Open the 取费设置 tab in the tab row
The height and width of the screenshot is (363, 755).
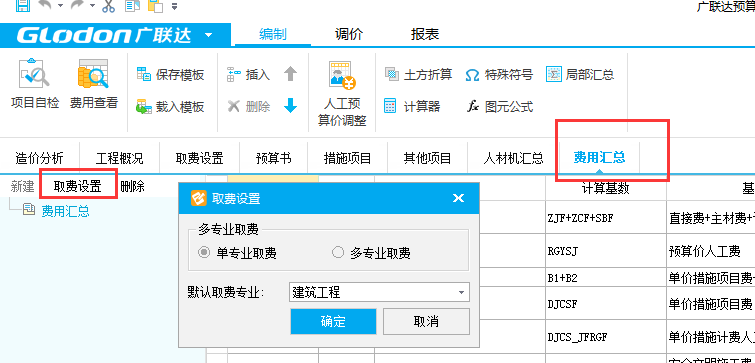pyautogui.click(x=199, y=158)
